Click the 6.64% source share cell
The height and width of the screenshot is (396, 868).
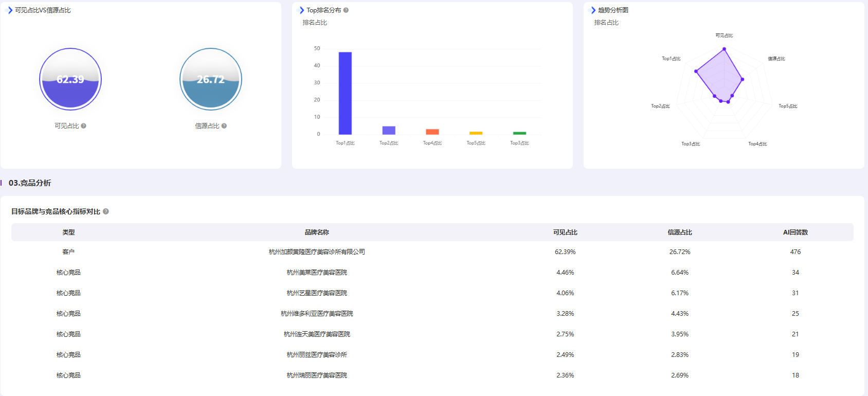click(x=680, y=273)
